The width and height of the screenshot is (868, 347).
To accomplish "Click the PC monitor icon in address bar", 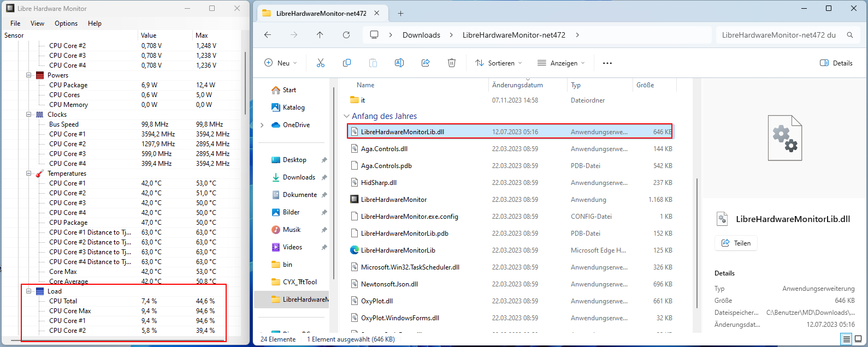I will [x=374, y=35].
